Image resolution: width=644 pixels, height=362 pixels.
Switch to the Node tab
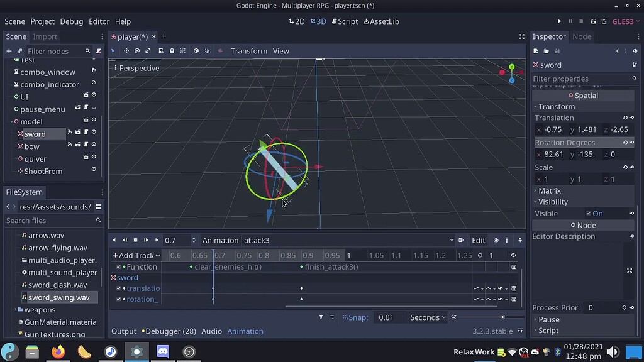coord(582,36)
